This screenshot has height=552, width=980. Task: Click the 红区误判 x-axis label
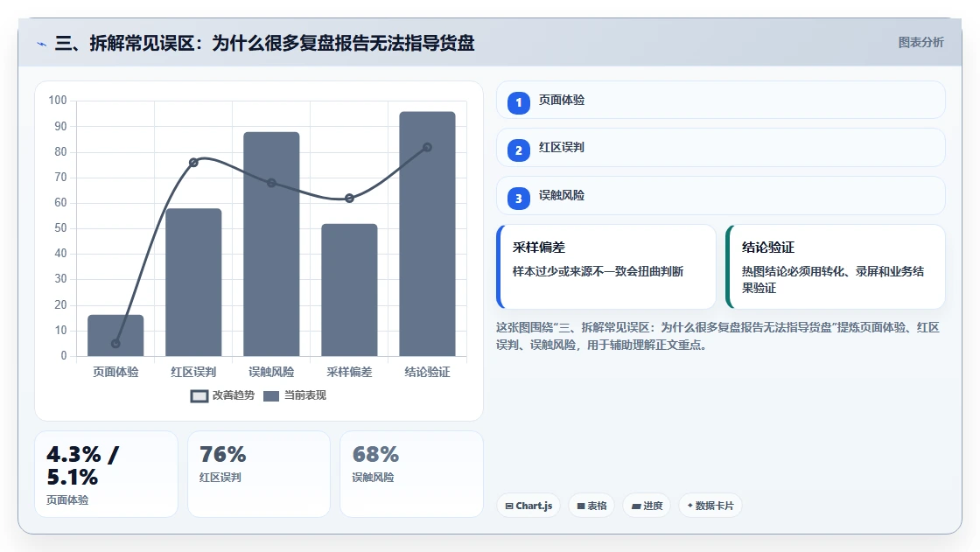193,372
